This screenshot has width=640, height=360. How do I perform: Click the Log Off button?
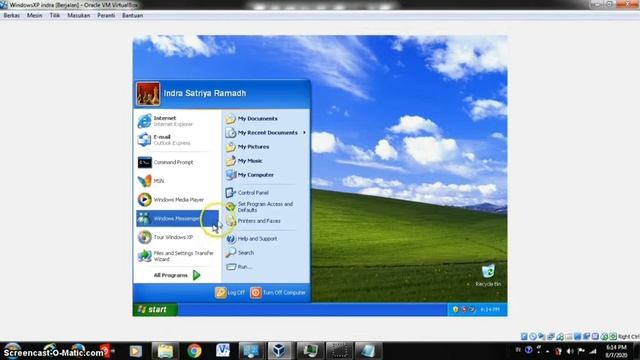pyautogui.click(x=230, y=293)
